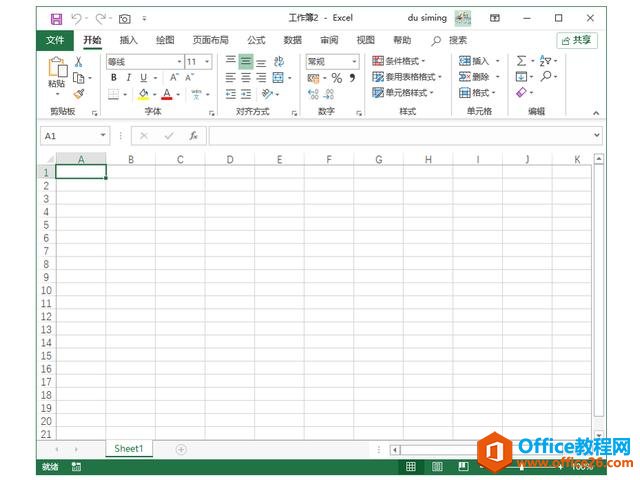Open font color dropdown arrow
This screenshot has width=640, height=480.
pos(178,95)
